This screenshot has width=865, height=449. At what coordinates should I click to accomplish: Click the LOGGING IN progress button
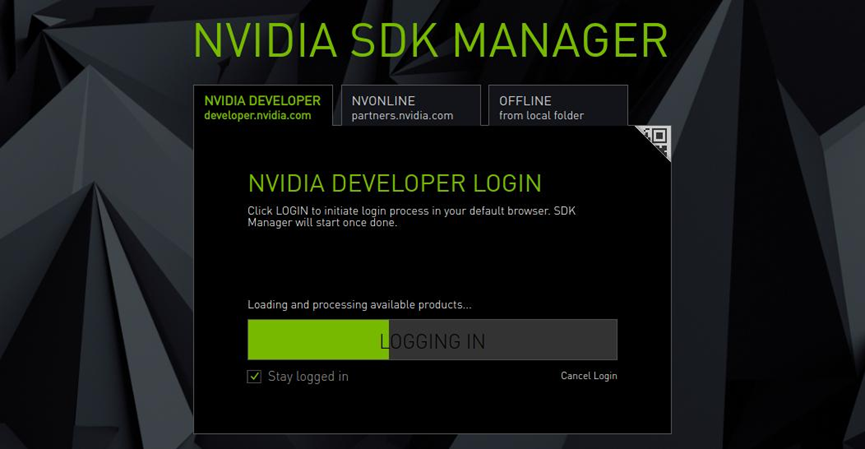432,340
